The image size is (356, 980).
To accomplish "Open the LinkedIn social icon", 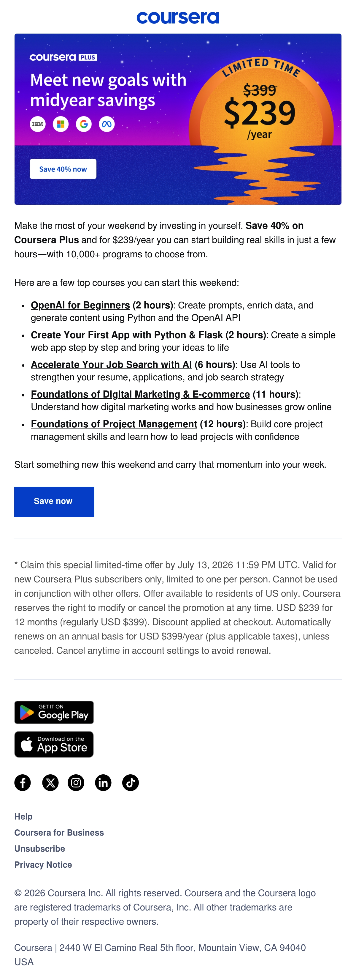I will (103, 783).
